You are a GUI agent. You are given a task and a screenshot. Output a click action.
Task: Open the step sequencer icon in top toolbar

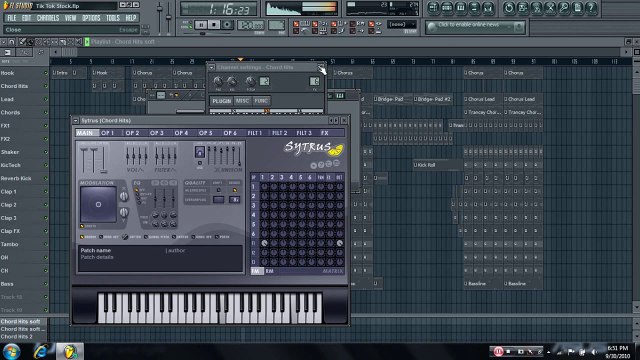[x=447, y=8]
